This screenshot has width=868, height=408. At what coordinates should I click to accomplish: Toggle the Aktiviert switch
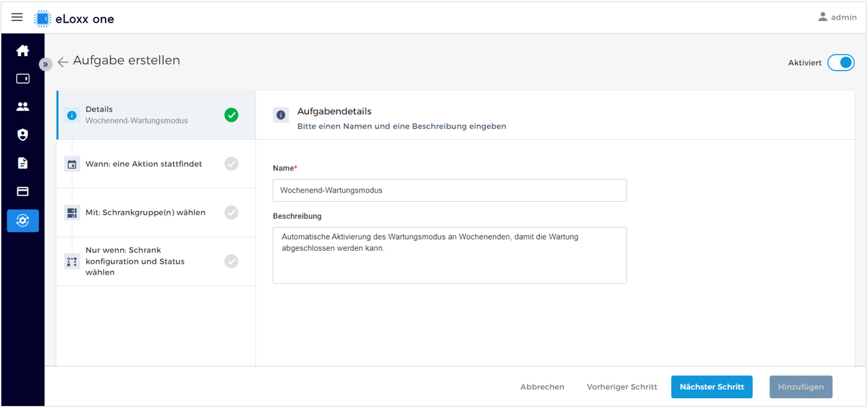pos(841,63)
